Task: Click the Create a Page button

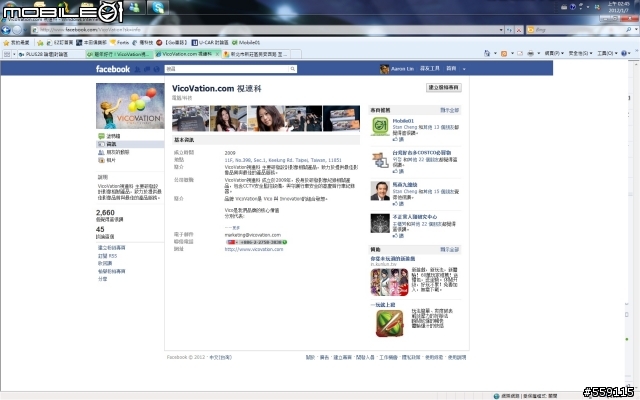Action: pos(444,87)
